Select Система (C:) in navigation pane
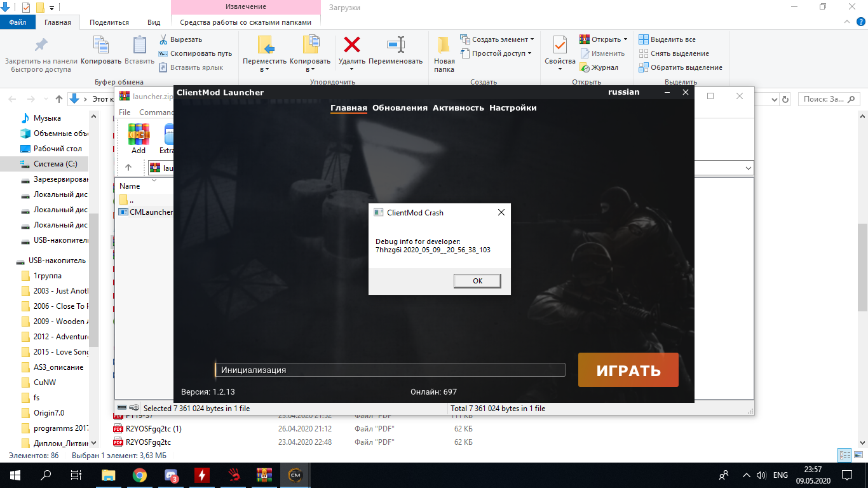This screenshot has width=868, height=488. [55, 164]
